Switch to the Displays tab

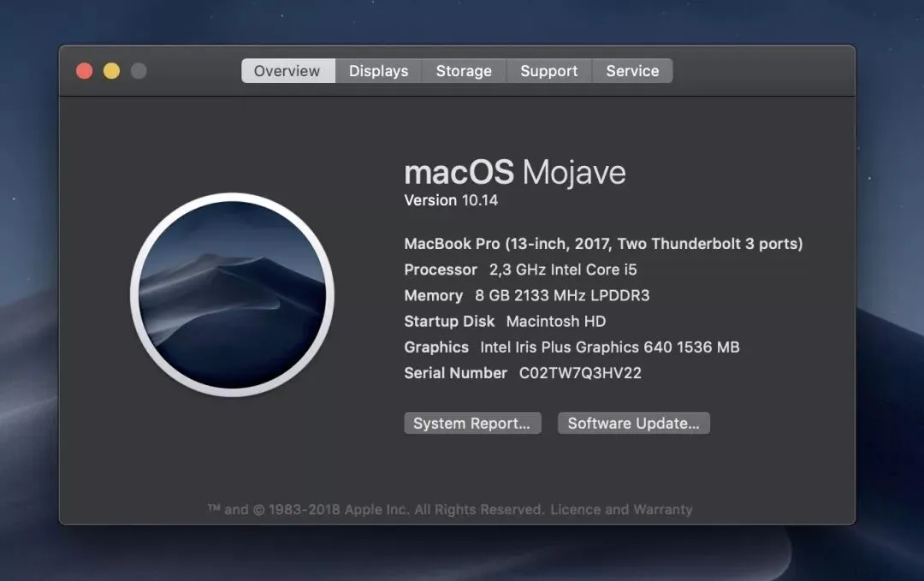click(x=378, y=71)
